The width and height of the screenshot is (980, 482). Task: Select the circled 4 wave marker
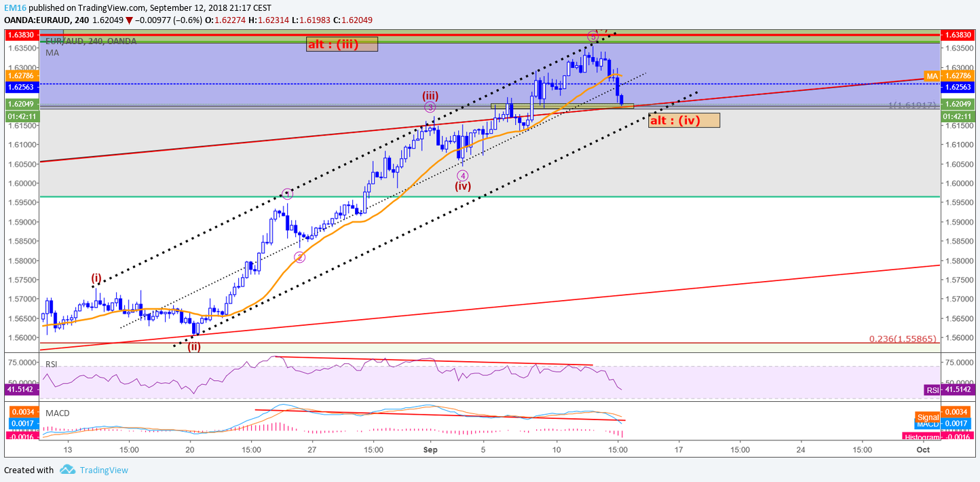point(462,175)
